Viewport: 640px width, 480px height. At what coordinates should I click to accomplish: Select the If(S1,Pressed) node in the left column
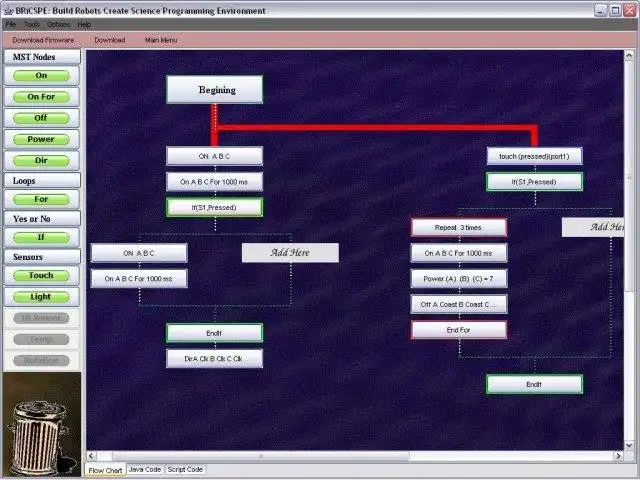pyautogui.click(x=214, y=207)
